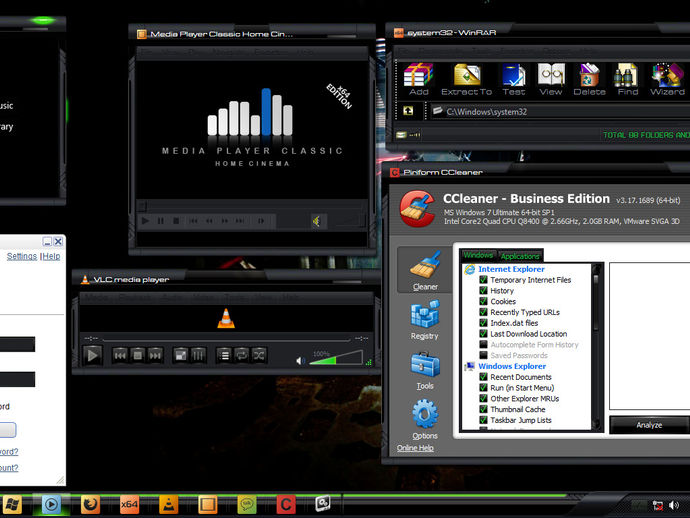Toggle fullscreen in VLC
Screen dimensions: 690x518
pos(180,355)
